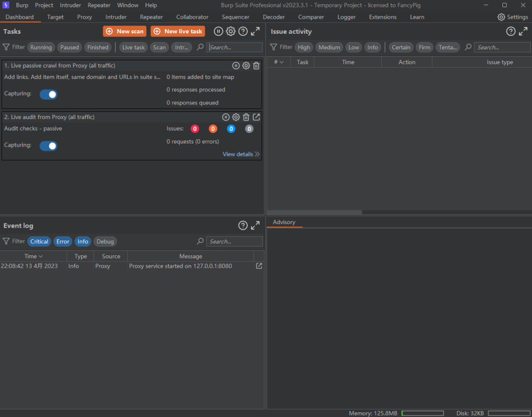This screenshot has height=417, width=532.
Task: Open the Intruder menu in menu bar
Action: point(70,5)
